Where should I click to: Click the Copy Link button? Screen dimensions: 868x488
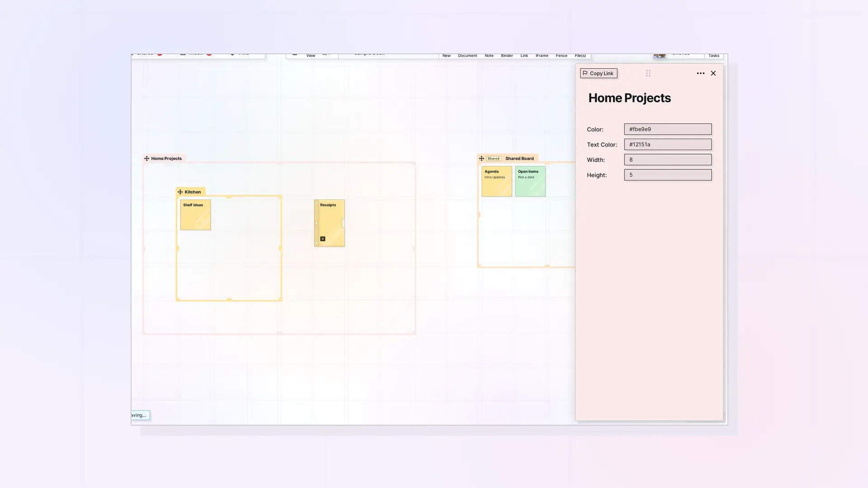tap(599, 73)
